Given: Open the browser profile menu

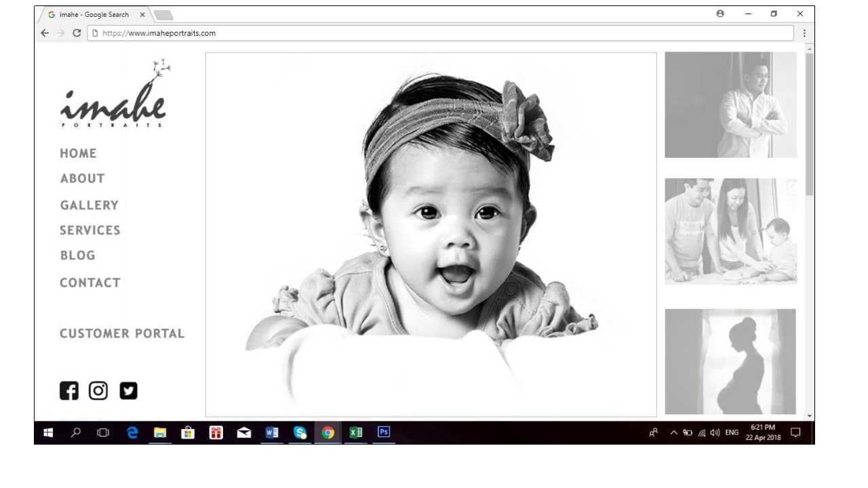Looking at the screenshot, I should coord(720,14).
